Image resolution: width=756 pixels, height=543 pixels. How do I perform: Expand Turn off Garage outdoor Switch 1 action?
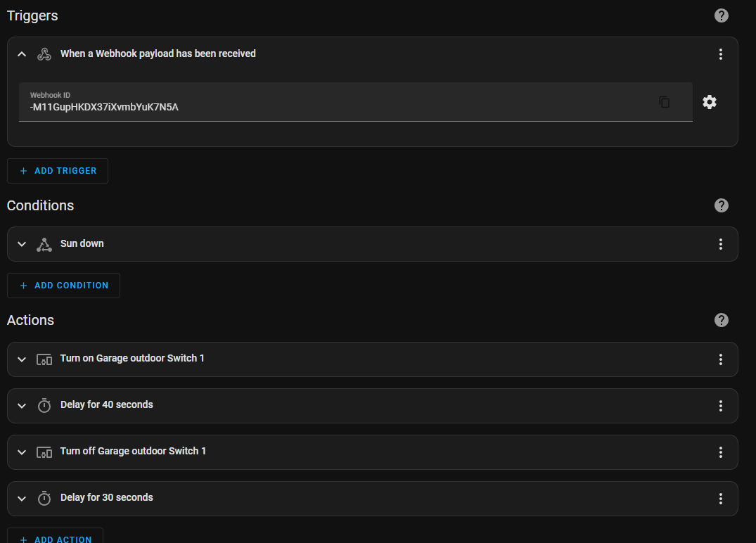click(22, 452)
